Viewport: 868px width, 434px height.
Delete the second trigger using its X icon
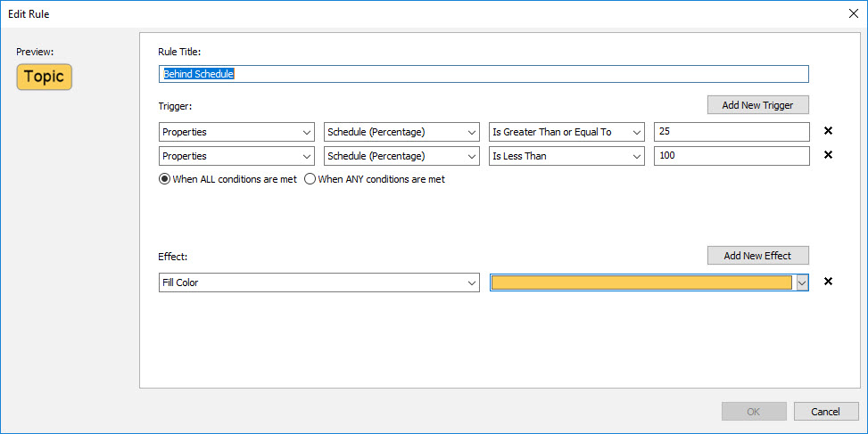[828, 156]
